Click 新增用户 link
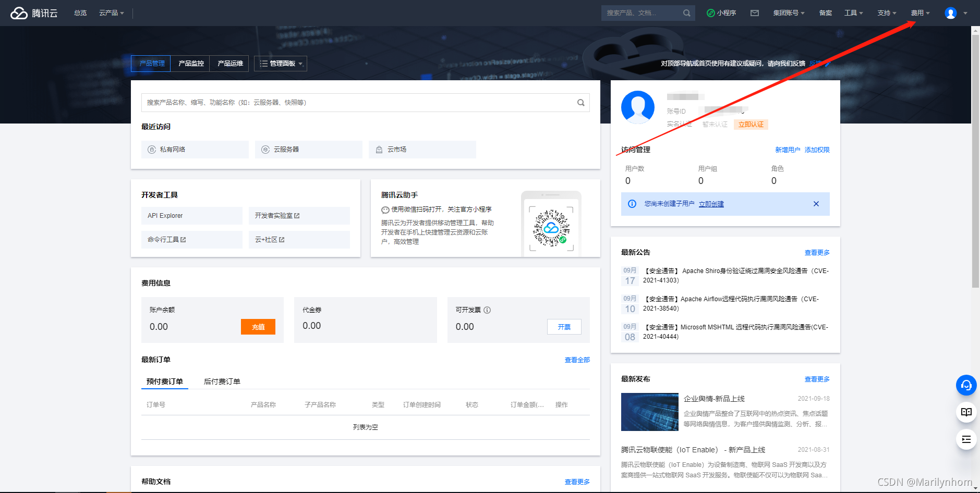This screenshot has height=493, width=980. 788,150
